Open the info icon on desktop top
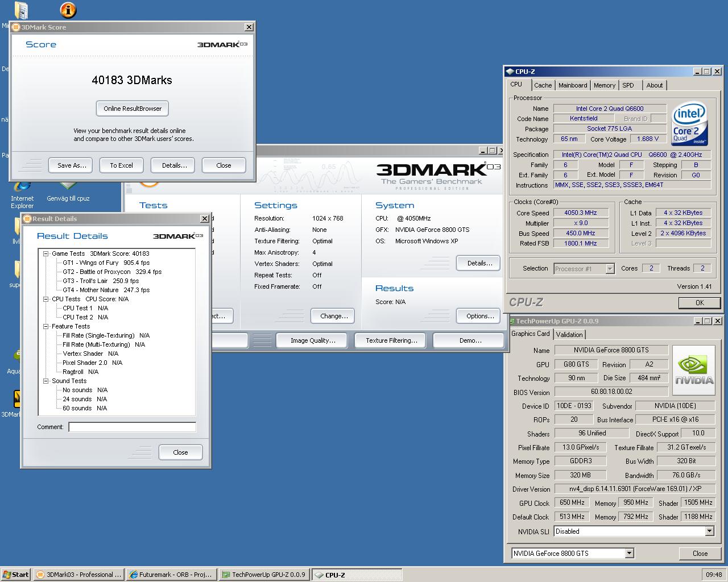Viewport: 728px width, 582px height. (x=68, y=10)
